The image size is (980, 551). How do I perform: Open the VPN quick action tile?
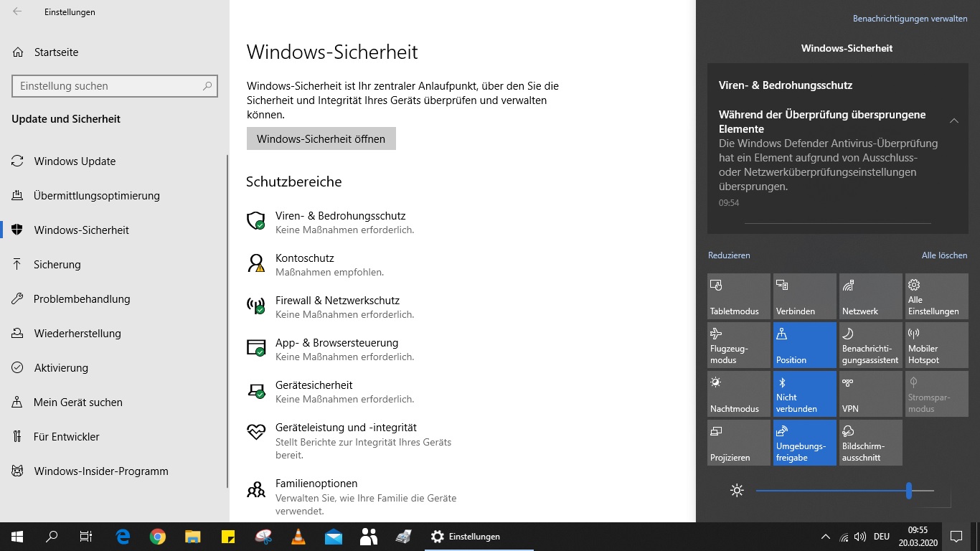(x=871, y=394)
